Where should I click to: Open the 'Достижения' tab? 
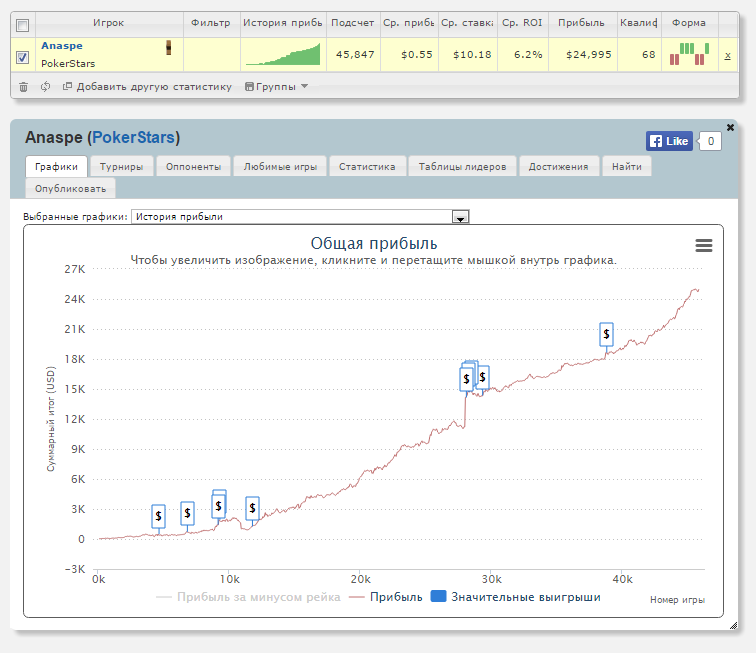coord(558,166)
